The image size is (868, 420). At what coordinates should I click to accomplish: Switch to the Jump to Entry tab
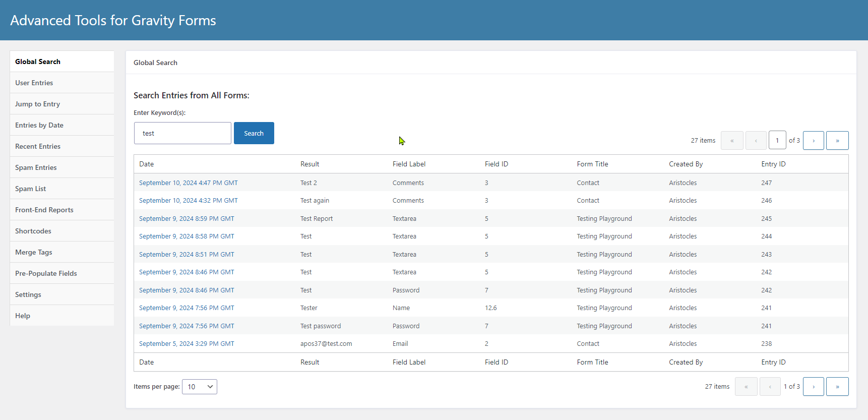coord(37,104)
